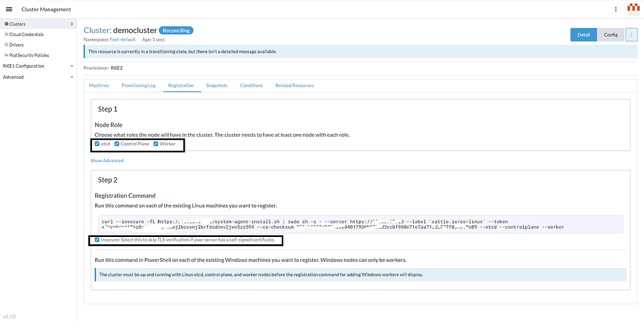This screenshot has width=644, height=321.
Task: Toggle the Control Plane role checkbox
Action: click(117, 144)
